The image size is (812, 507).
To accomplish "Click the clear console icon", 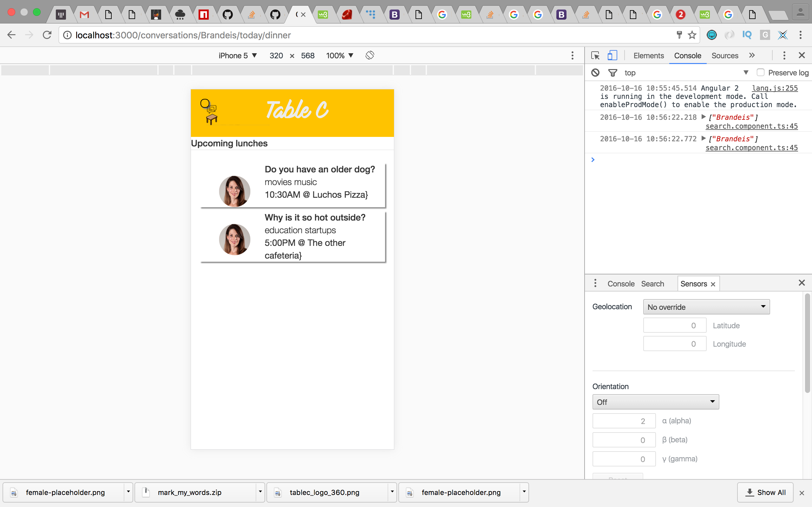I will pos(595,73).
